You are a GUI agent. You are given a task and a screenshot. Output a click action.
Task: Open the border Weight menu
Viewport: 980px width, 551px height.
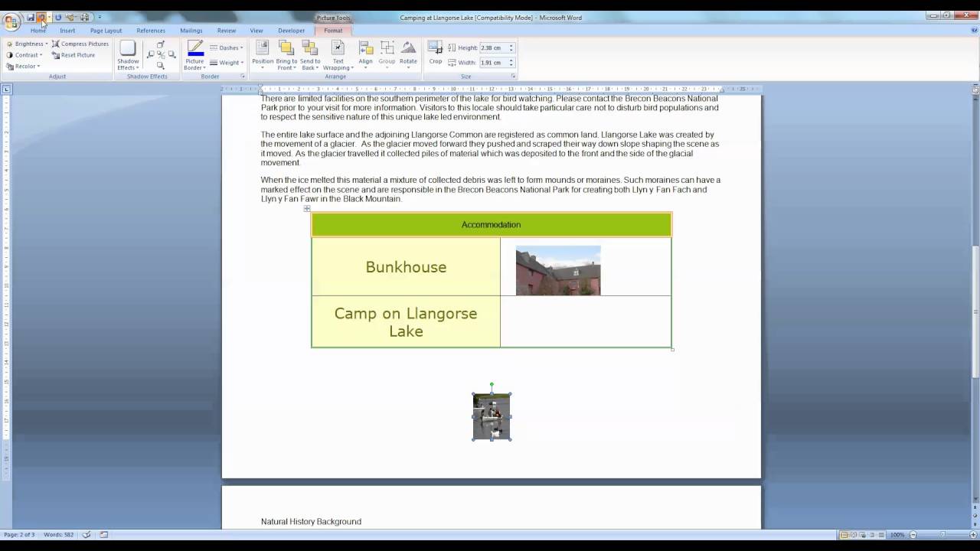point(227,63)
